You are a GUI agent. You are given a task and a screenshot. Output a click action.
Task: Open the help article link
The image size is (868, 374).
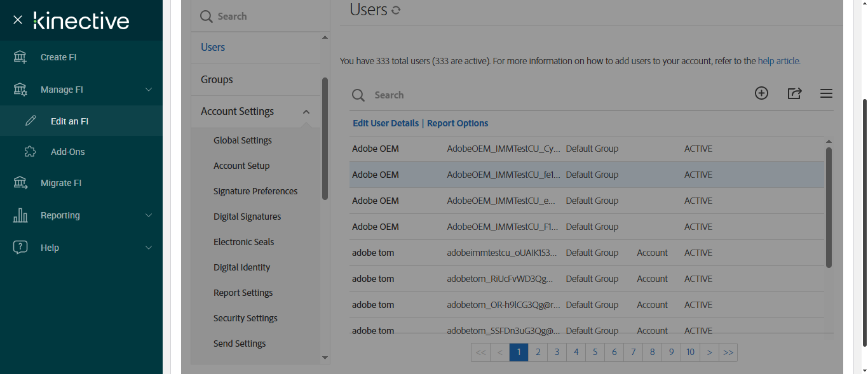(778, 62)
